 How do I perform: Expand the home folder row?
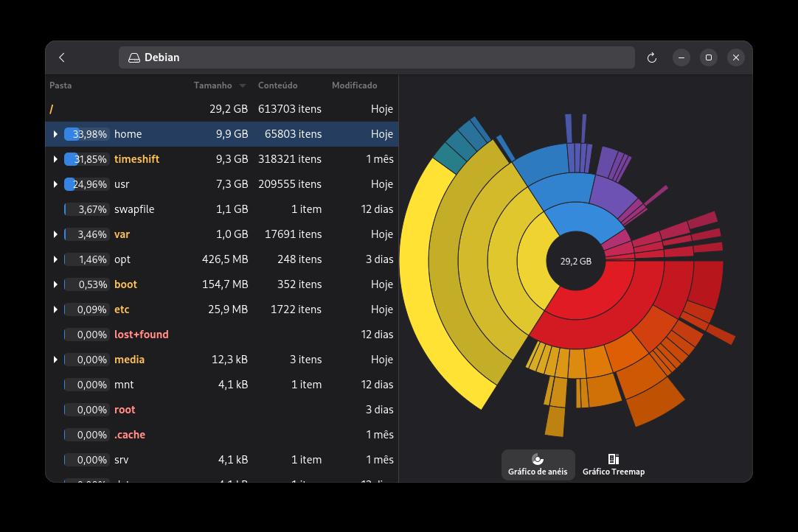(55, 134)
